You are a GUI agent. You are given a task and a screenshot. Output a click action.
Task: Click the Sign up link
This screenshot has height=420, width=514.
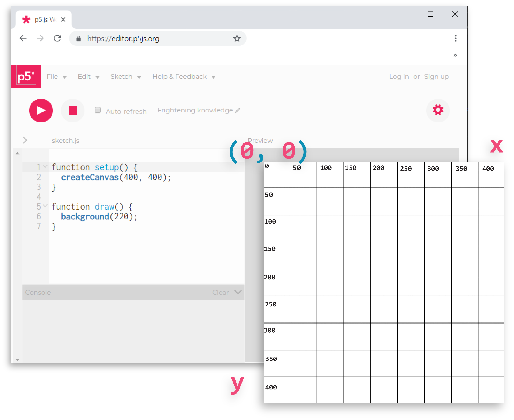(x=437, y=76)
